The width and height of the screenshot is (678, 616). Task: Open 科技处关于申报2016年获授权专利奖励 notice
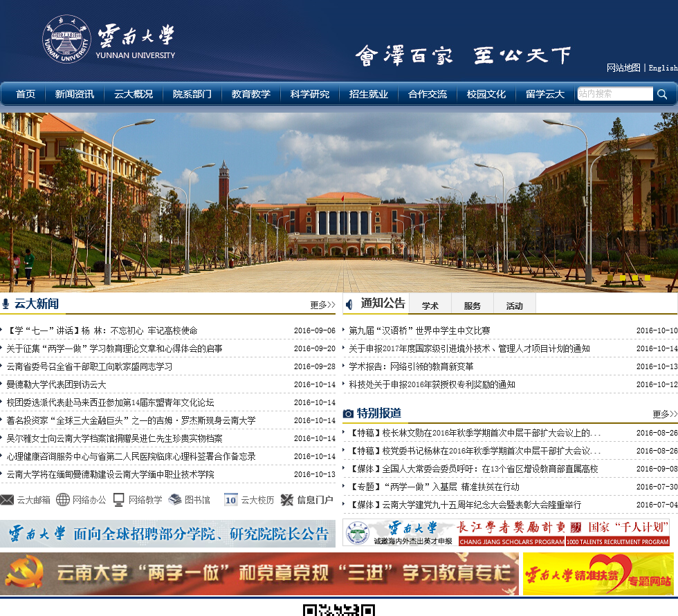(432, 384)
